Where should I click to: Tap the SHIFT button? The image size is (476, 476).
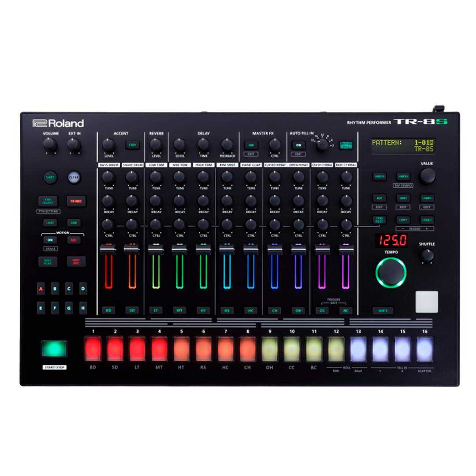[x=50, y=177]
